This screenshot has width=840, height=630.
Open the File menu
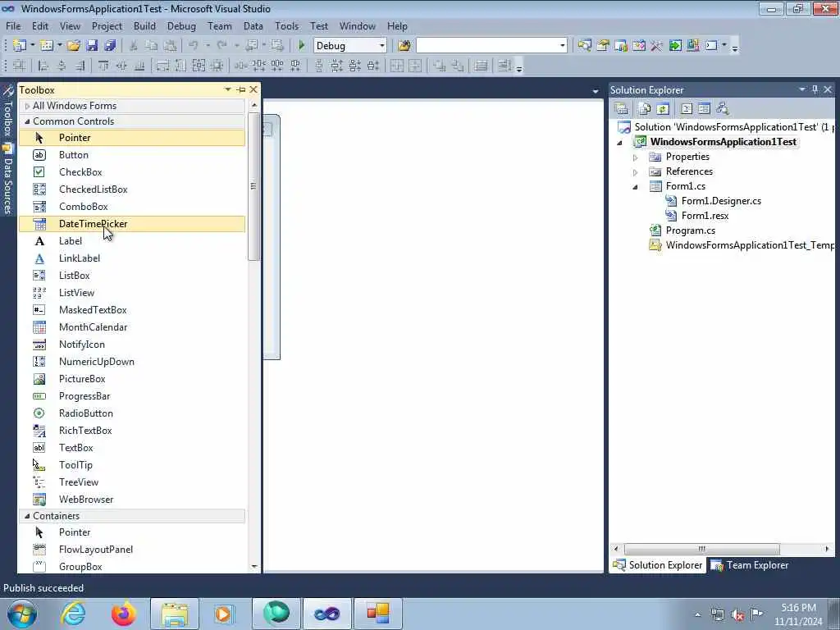(x=13, y=26)
